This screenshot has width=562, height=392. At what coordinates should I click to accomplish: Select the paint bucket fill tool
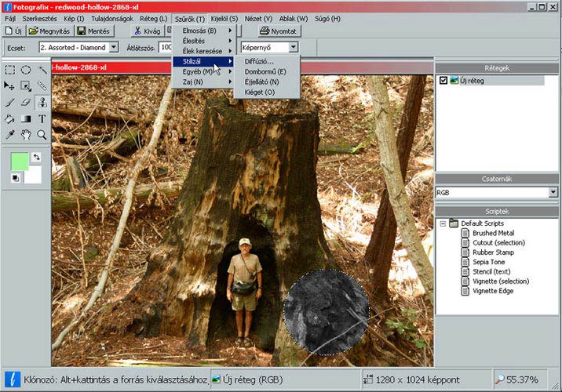coord(9,118)
